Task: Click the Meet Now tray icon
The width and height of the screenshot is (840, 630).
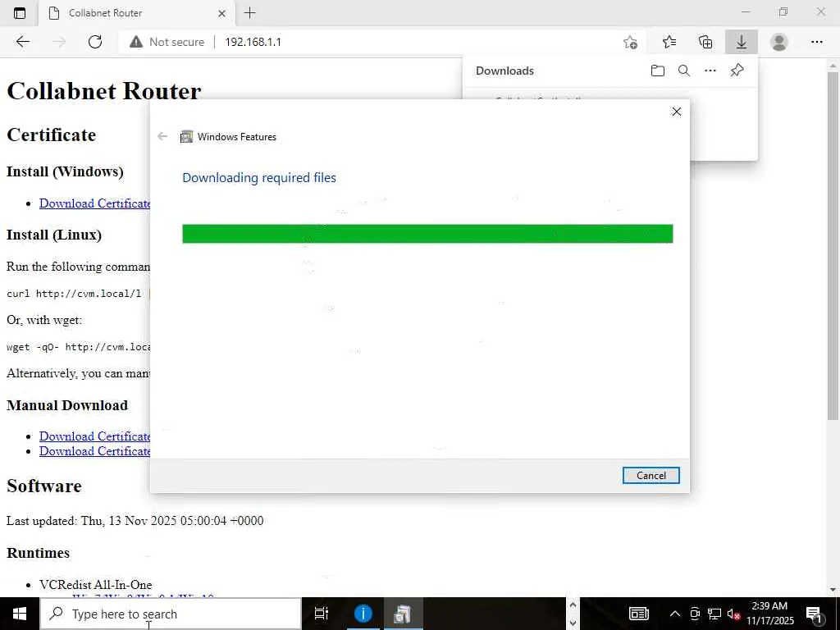Action: click(x=695, y=614)
